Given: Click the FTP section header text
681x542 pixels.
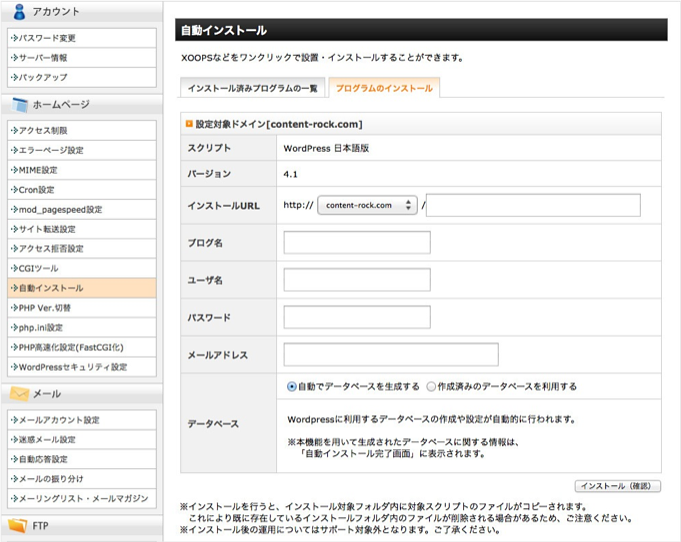Looking at the screenshot, I should 40,526.
